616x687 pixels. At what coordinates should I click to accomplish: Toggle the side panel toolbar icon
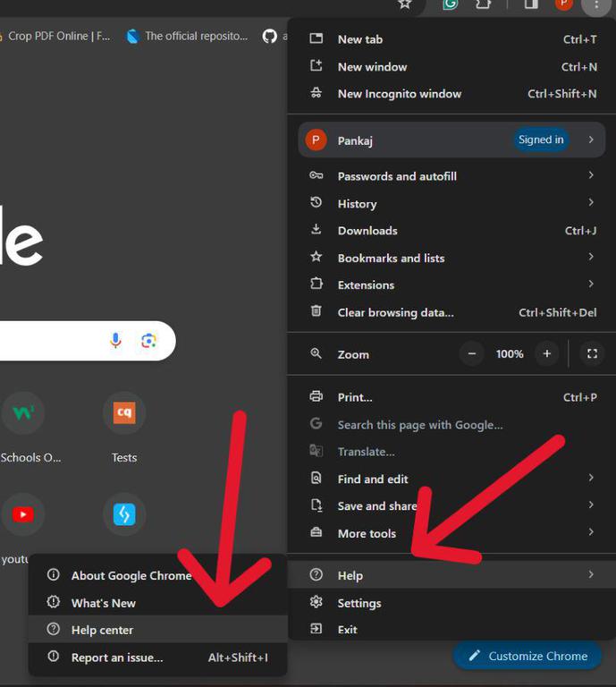tap(531, 4)
